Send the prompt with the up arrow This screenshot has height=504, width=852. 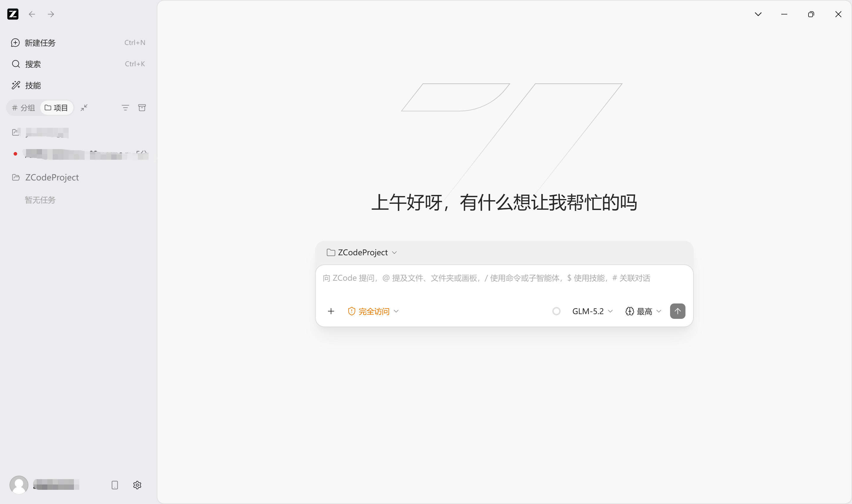(x=677, y=311)
